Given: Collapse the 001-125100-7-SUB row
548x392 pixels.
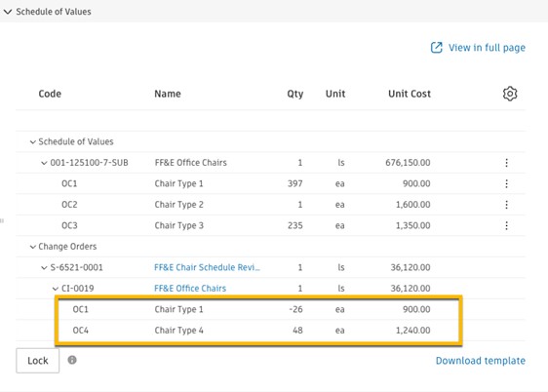Looking at the screenshot, I should [x=44, y=163].
